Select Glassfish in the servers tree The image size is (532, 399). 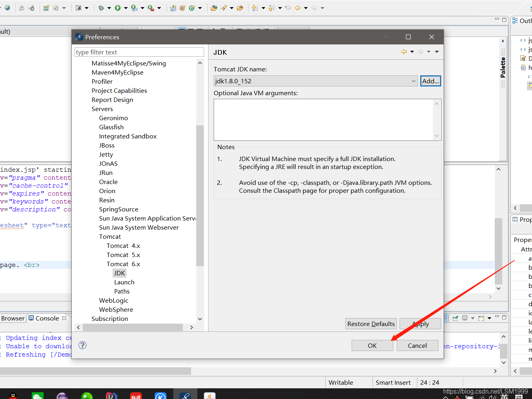tap(111, 127)
